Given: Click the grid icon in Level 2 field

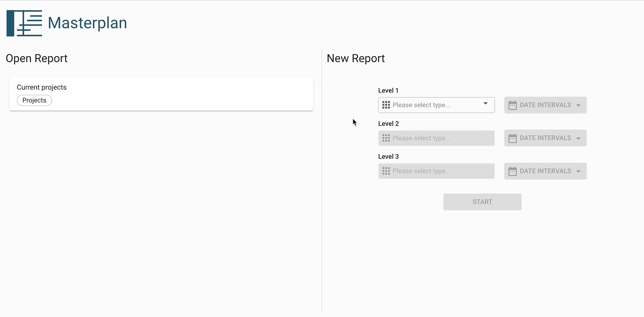Looking at the screenshot, I should coord(386,138).
